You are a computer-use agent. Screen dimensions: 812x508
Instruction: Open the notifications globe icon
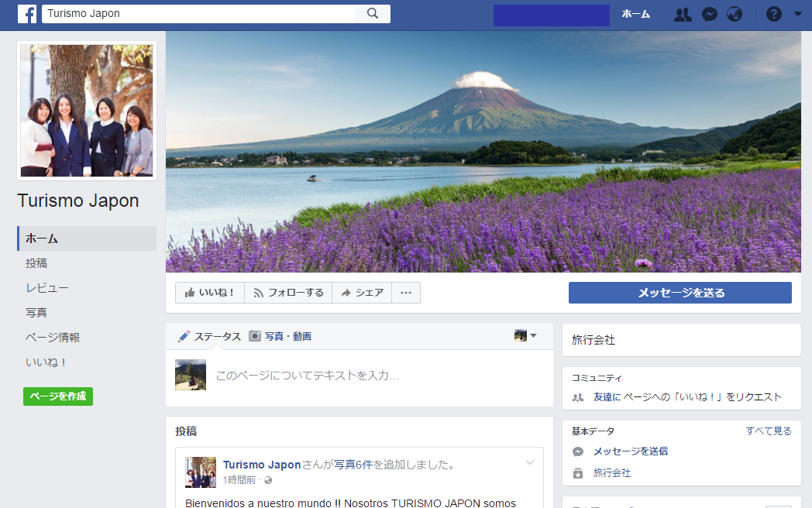pos(735,14)
